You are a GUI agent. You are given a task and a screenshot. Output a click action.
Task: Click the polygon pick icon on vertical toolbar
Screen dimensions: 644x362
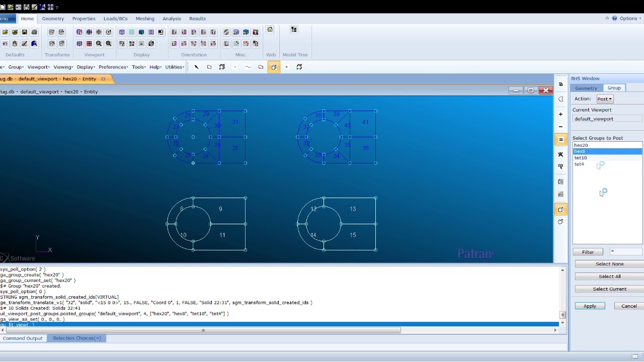point(561,99)
